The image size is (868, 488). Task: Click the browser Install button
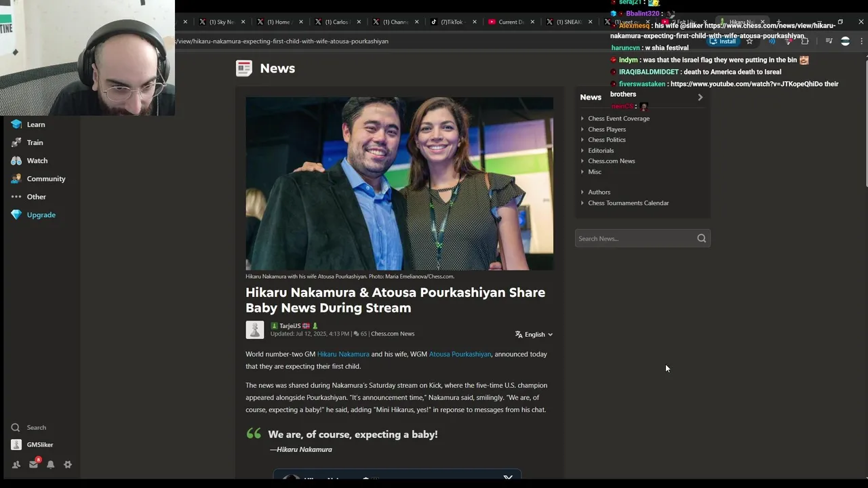[x=723, y=41]
